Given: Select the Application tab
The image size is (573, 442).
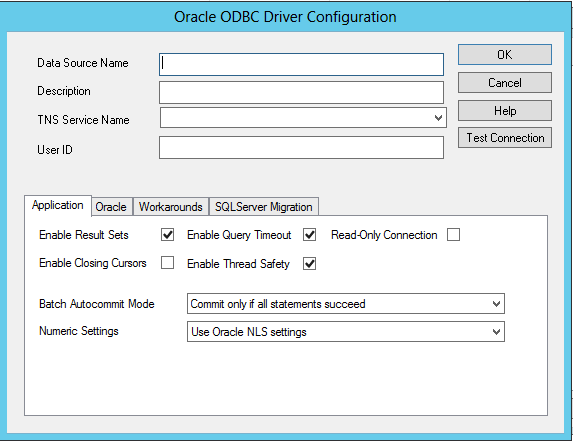Looking at the screenshot, I should 58,205.
